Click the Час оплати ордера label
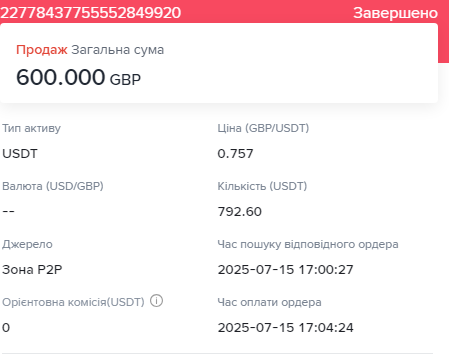The width and height of the screenshot is (449, 364). coord(269,302)
